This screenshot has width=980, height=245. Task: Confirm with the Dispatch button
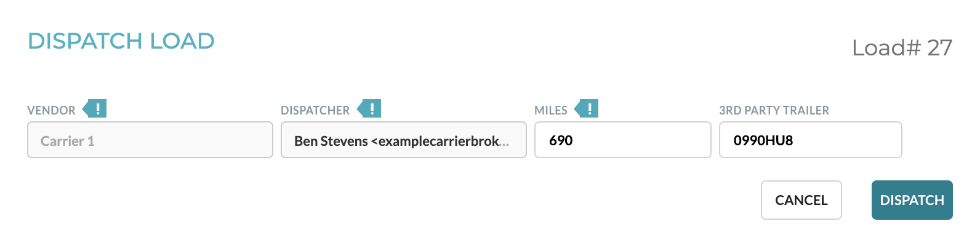coord(912,200)
